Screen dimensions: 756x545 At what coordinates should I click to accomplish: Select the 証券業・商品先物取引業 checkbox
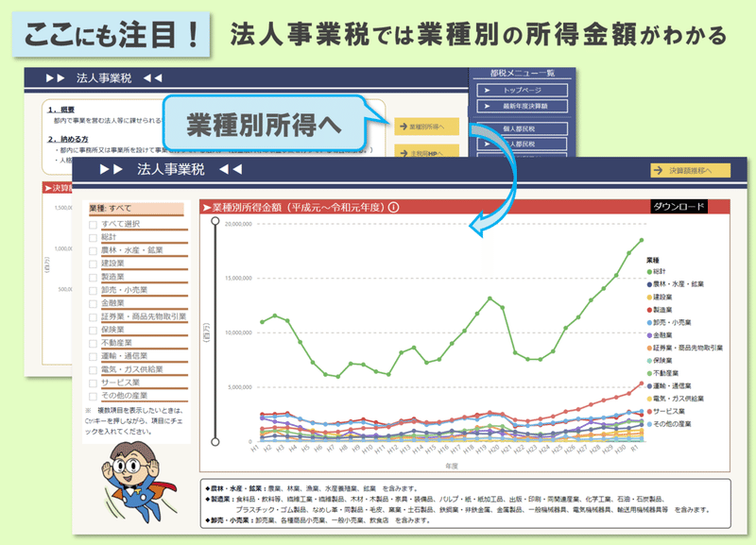click(x=93, y=317)
